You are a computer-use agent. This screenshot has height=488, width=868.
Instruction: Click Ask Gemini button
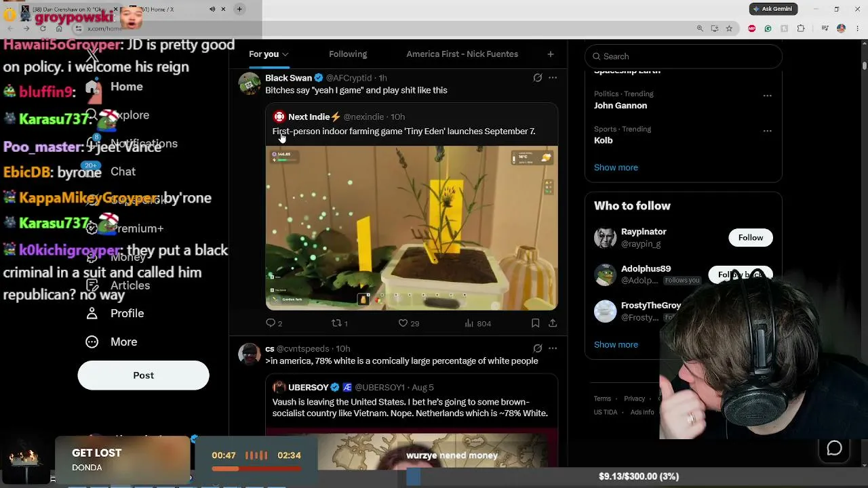coord(774,9)
